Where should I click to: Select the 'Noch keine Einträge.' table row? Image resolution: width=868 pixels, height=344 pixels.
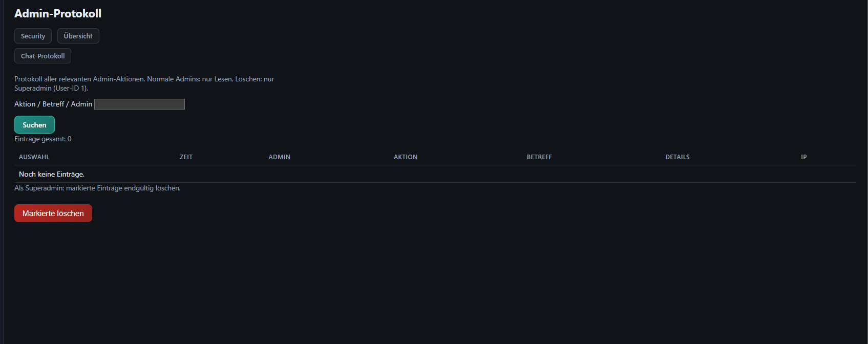[x=435, y=174]
